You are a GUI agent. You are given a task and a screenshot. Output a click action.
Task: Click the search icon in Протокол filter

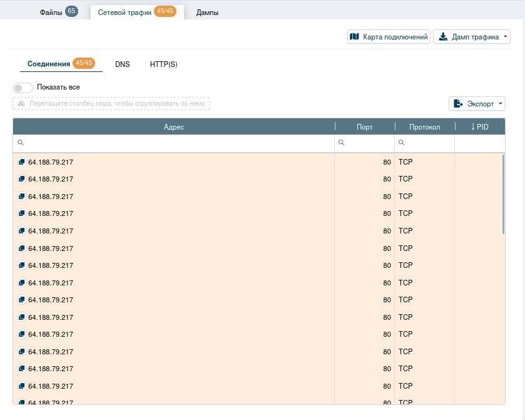coord(402,143)
